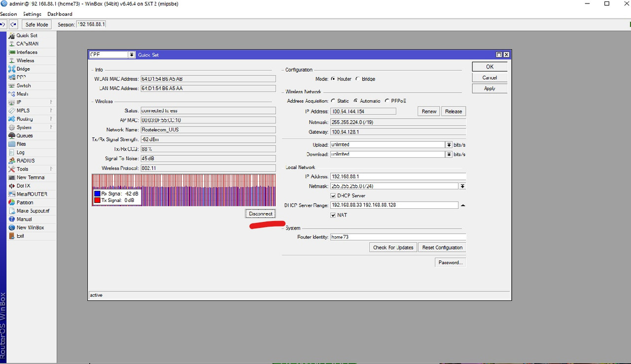Toggle the NAT checkbox

(333, 215)
